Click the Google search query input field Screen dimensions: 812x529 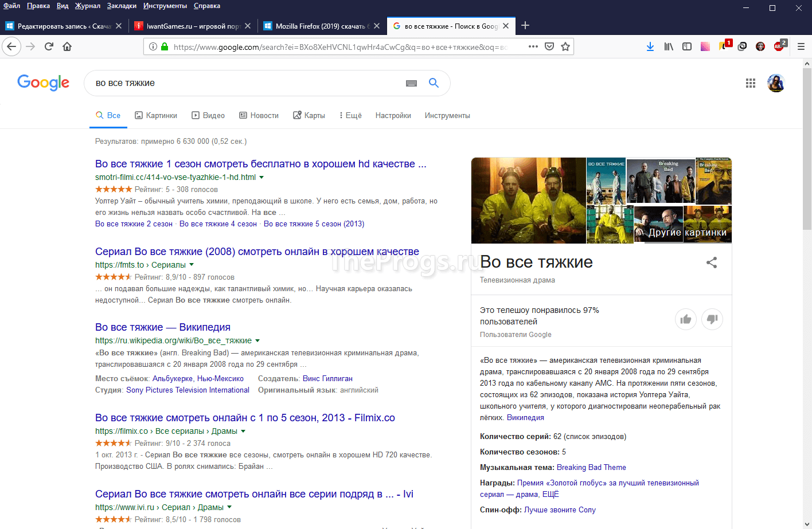tap(247, 83)
